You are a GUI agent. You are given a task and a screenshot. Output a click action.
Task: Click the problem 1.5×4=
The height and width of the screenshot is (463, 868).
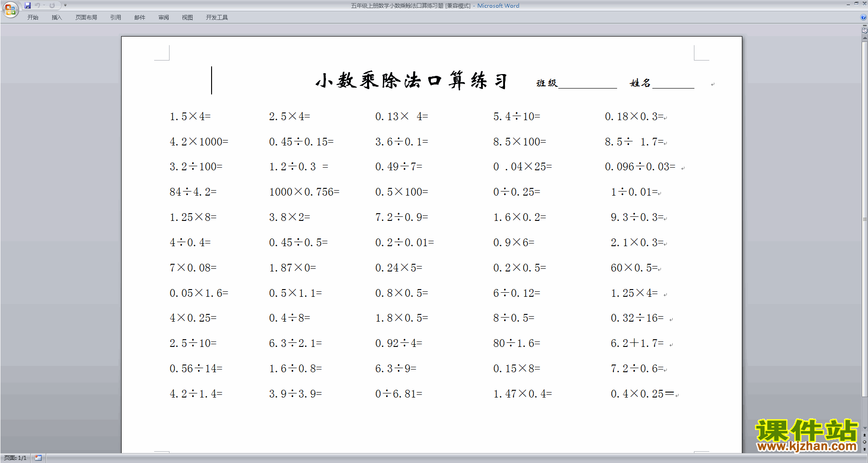point(190,117)
